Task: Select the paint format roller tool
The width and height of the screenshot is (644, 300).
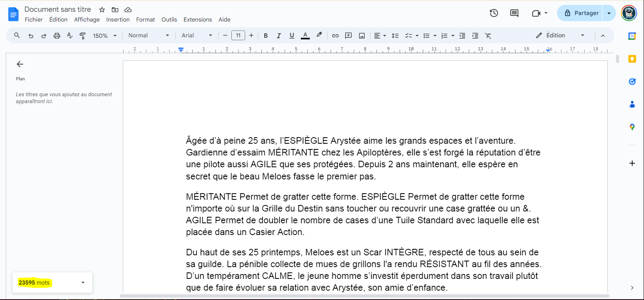Action: pos(83,36)
